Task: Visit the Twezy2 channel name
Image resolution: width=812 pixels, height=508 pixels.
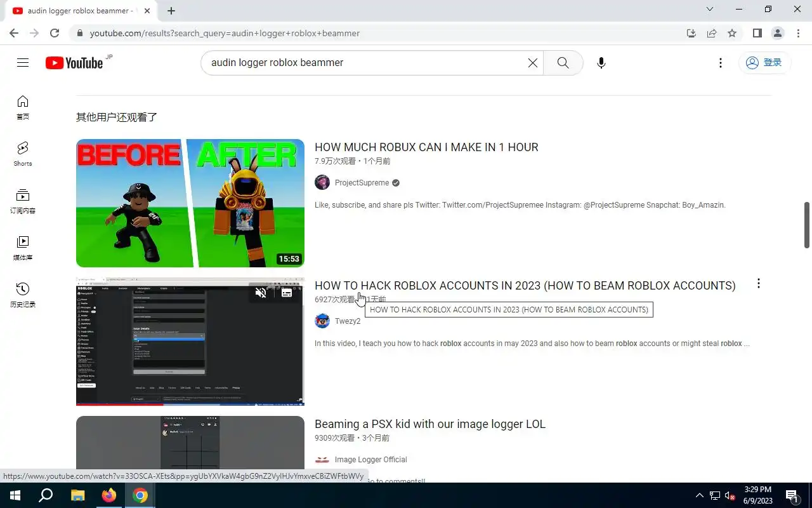Action: [x=348, y=321]
